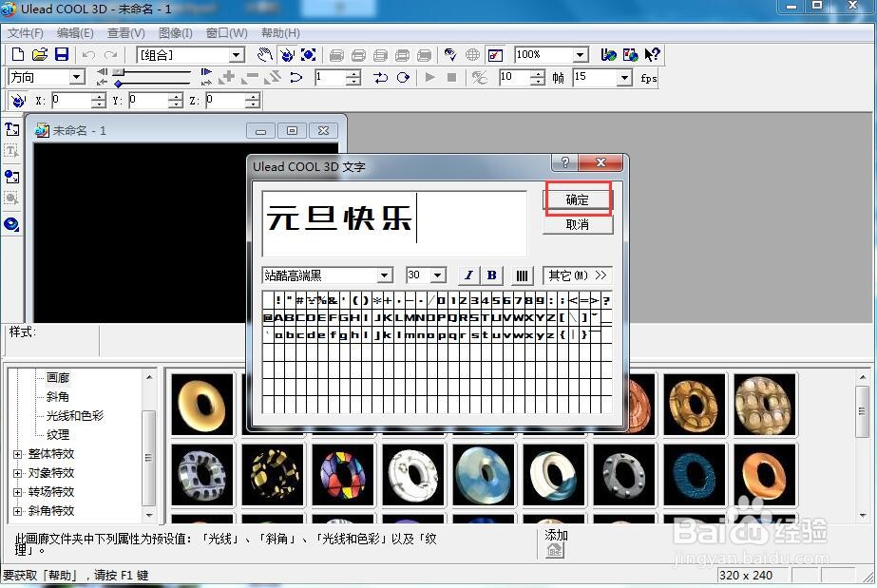Click the Redo arrow icon

111,55
